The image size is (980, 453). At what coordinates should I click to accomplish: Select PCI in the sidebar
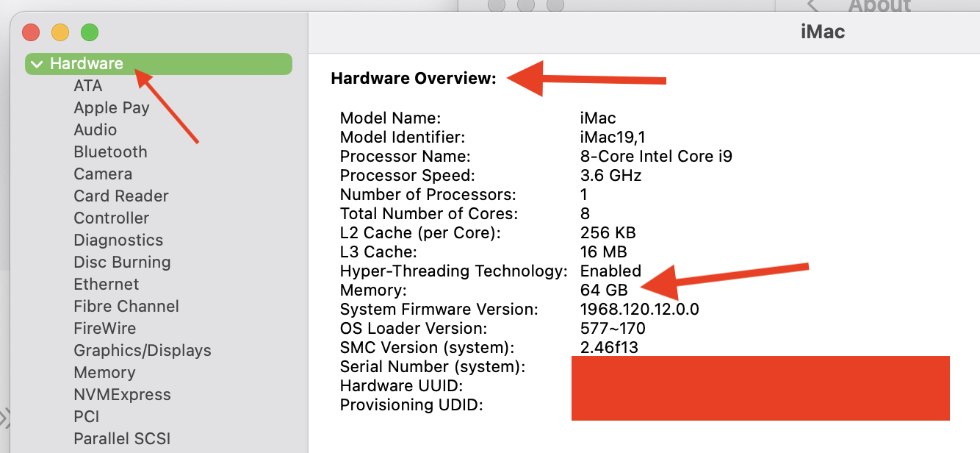[87, 417]
